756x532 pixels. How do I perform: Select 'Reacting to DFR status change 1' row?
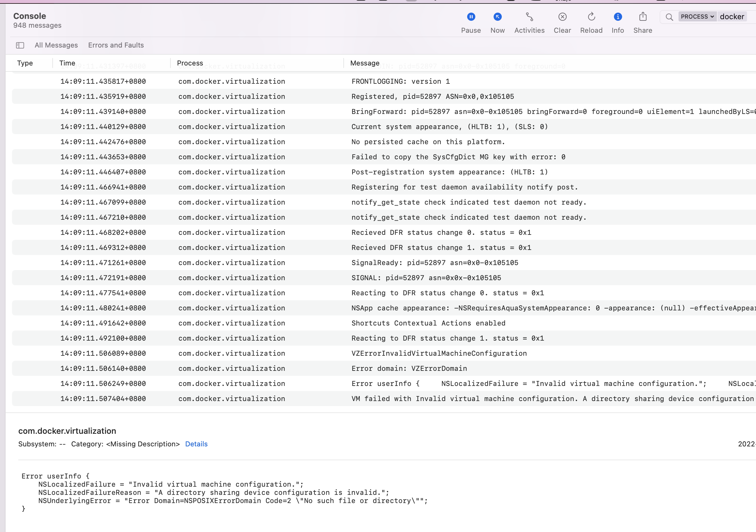click(384, 338)
